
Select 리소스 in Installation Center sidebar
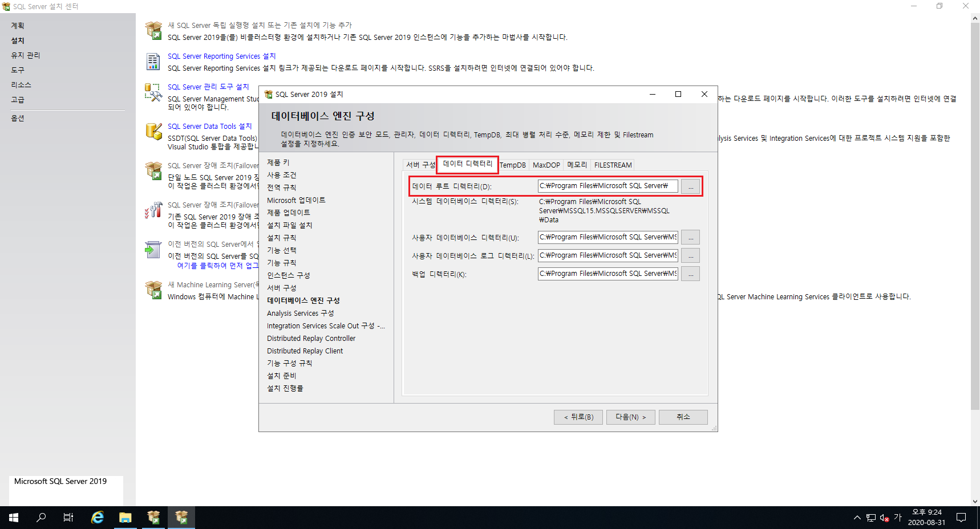[21, 85]
